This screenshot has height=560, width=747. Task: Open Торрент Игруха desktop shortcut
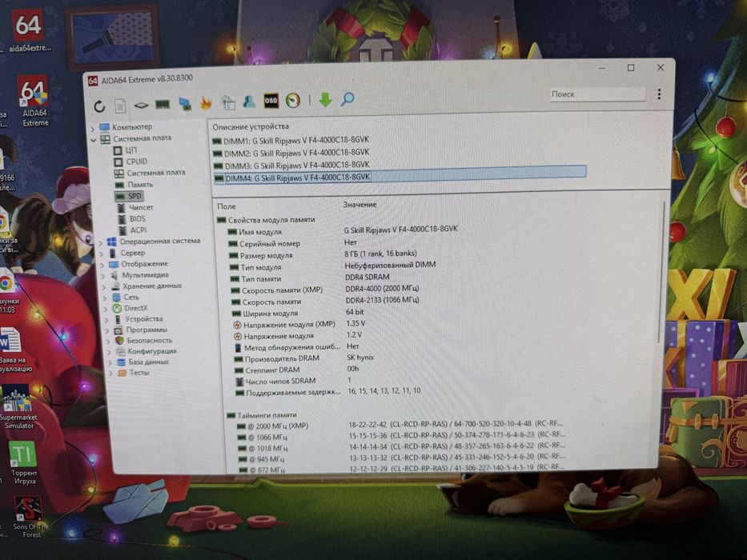23,462
